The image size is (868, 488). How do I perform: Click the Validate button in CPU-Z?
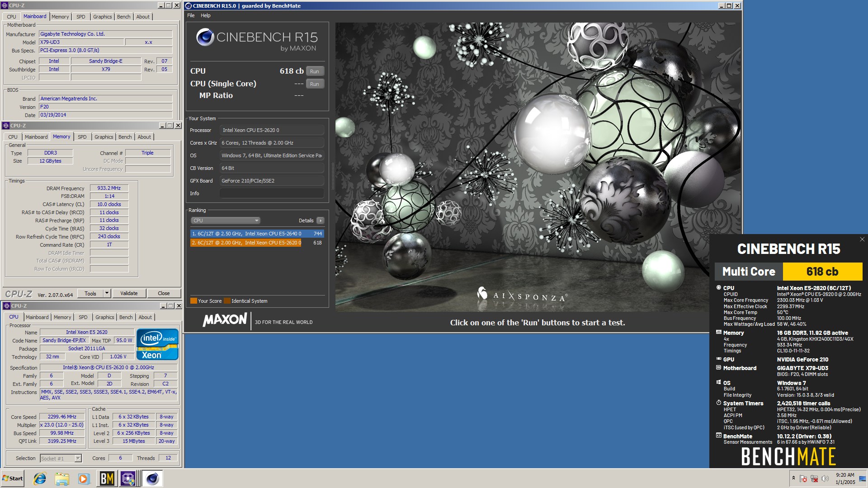click(129, 293)
